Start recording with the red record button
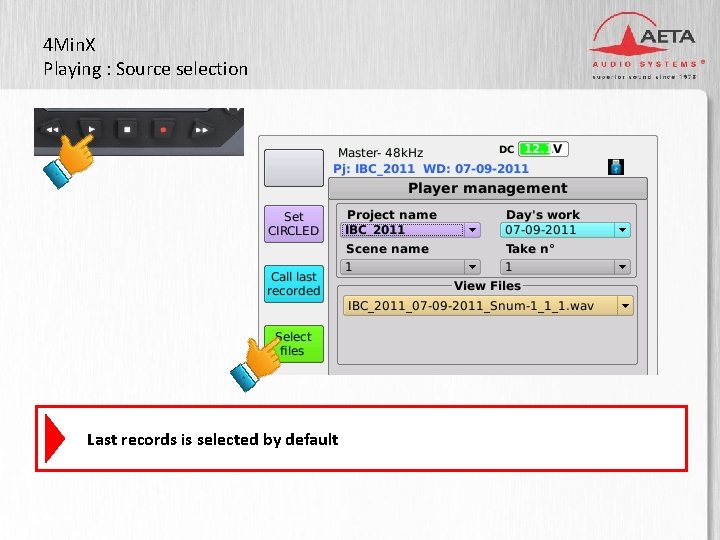 pos(163,130)
